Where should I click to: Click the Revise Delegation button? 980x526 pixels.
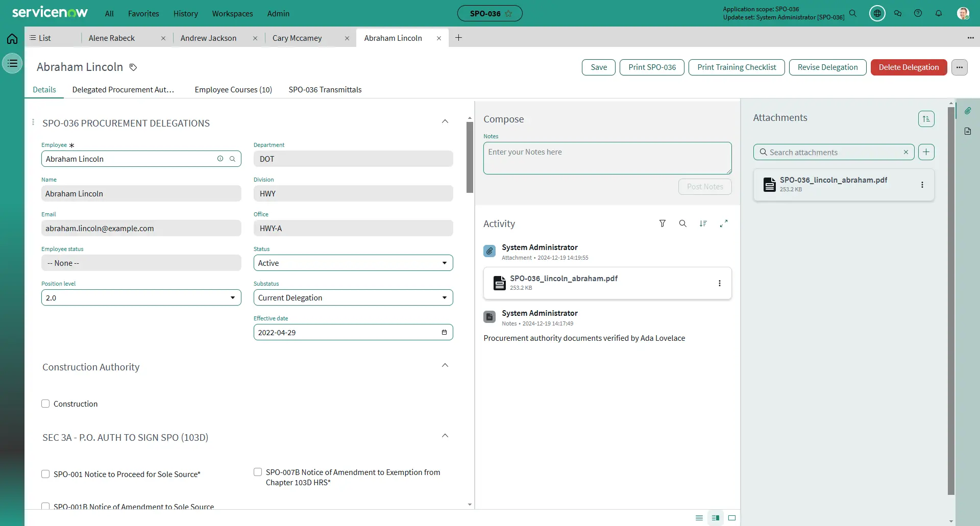827,67
